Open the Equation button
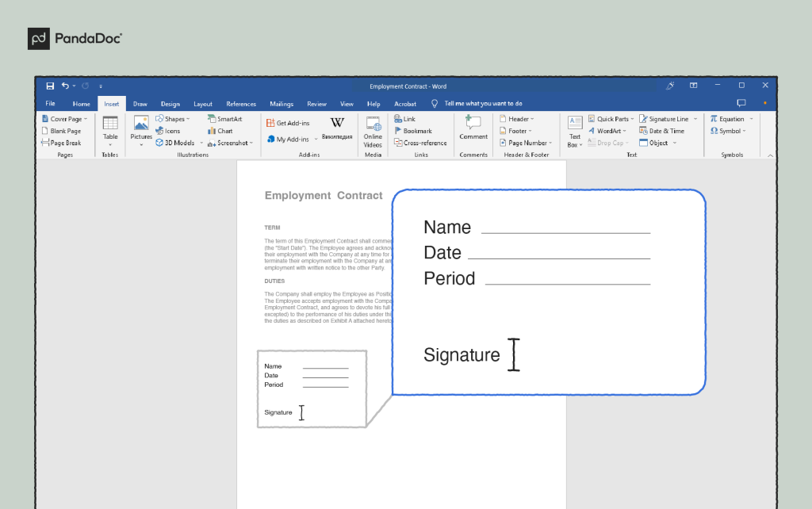 click(x=727, y=119)
